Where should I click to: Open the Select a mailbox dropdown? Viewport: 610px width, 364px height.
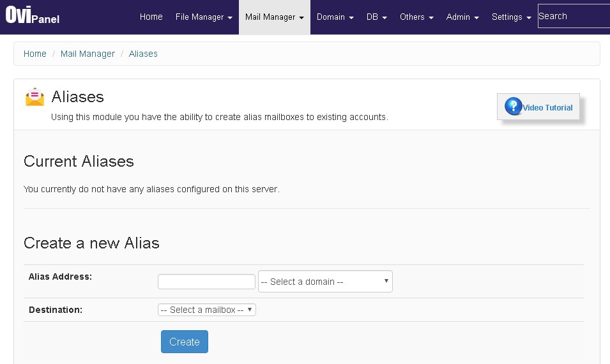[x=206, y=310]
